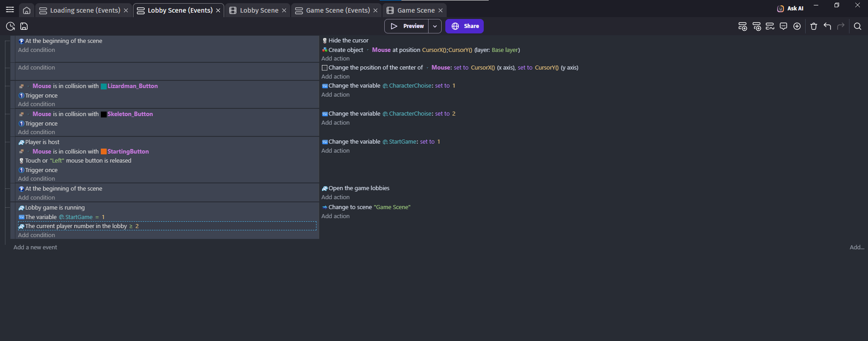Close the Lobby Scene tab

(x=284, y=10)
